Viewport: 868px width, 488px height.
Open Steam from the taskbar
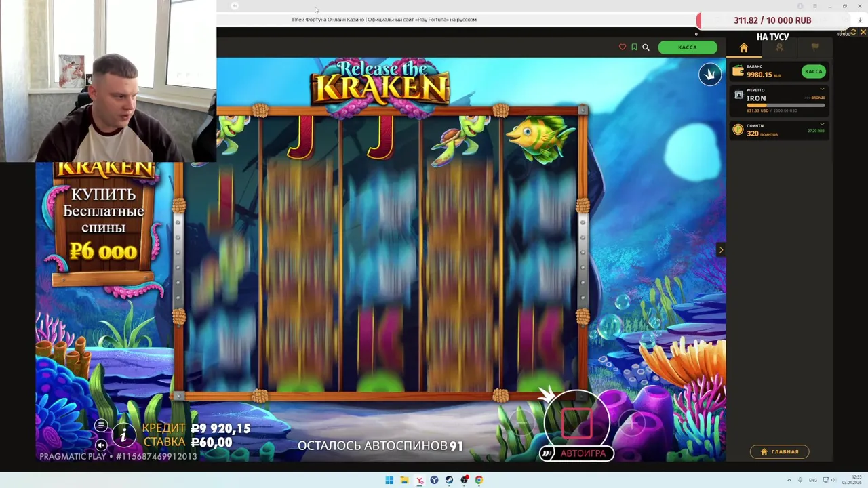pyautogui.click(x=449, y=480)
